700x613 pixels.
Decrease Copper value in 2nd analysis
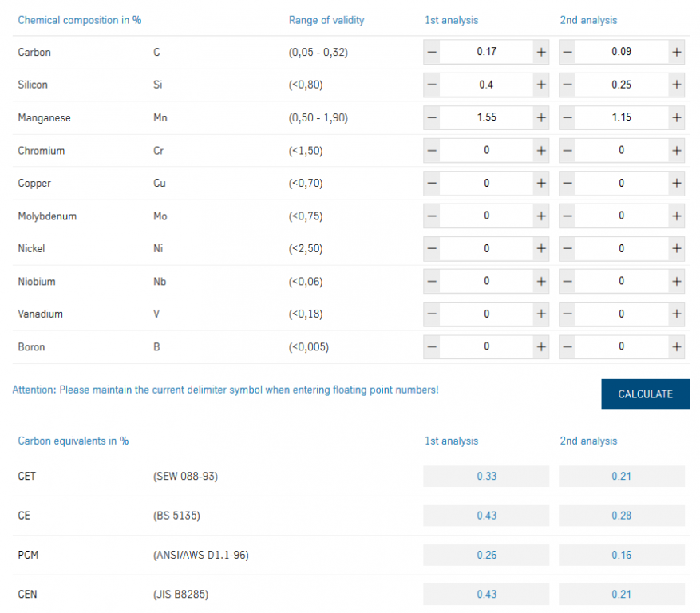567,183
